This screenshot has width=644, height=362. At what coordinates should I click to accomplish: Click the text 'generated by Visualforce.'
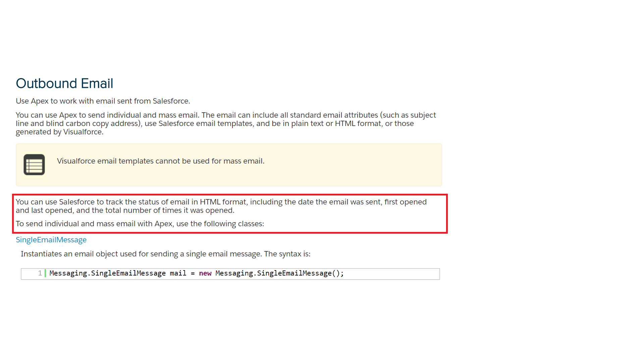[59, 132]
